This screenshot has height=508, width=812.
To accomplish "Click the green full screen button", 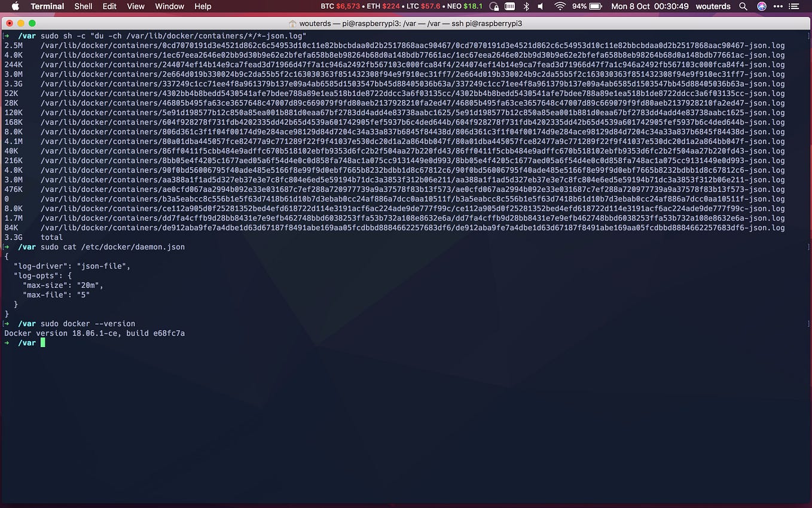I will pos(32,23).
